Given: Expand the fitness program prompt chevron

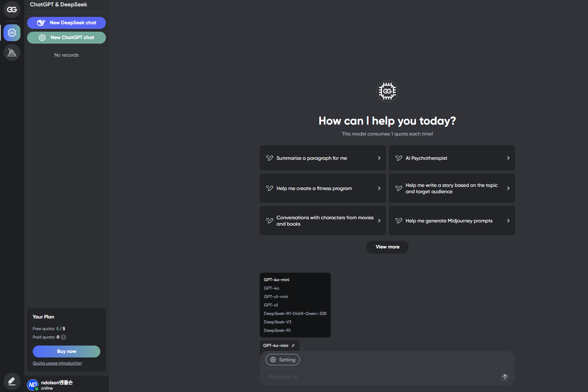Looking at the screenshot, I should [379, 188].
